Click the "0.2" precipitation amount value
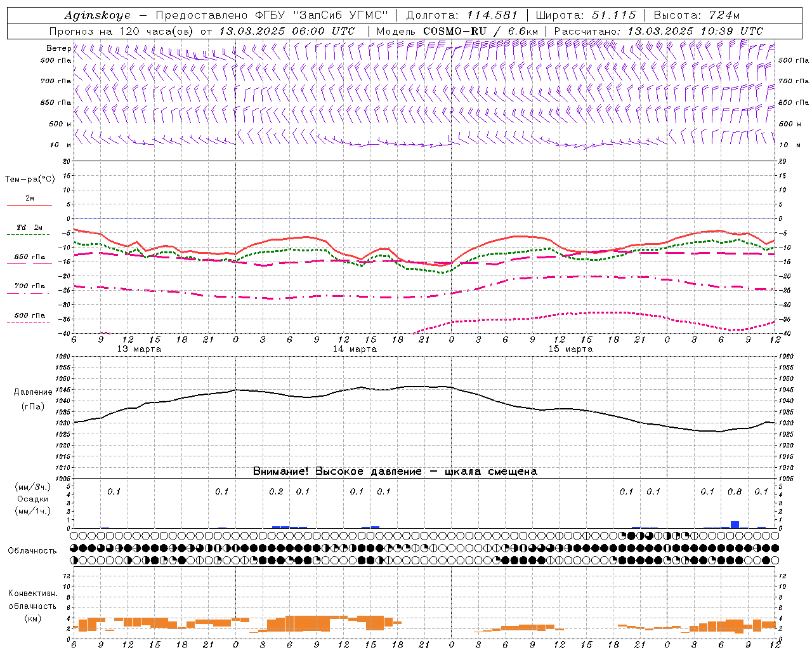The height and width of the screenshot is (650, 812). pyautogui.click(x=276, y=492)
